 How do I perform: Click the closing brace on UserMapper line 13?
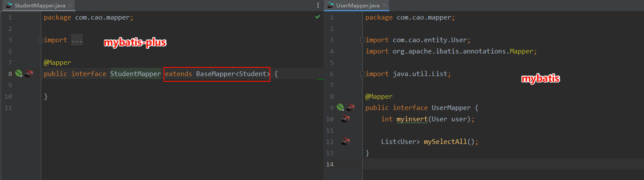pos(367,153)
